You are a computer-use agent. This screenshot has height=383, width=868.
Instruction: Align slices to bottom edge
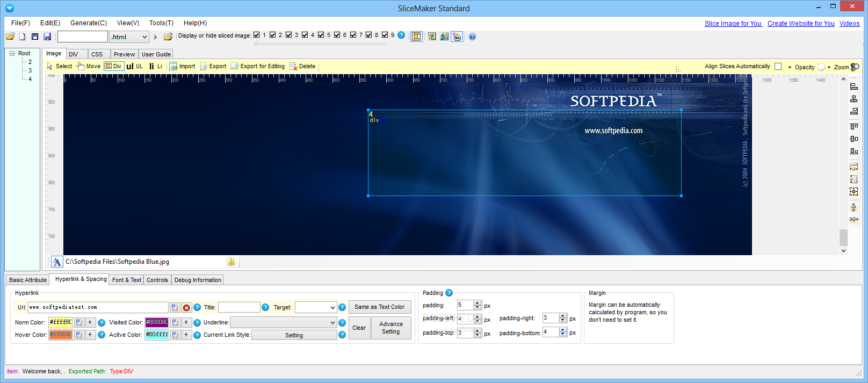(x=854, y=151)
